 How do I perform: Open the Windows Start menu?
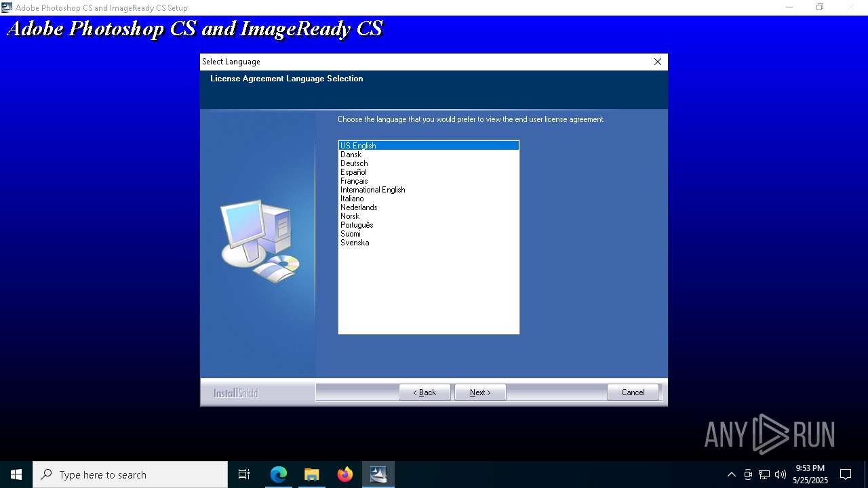16,474
